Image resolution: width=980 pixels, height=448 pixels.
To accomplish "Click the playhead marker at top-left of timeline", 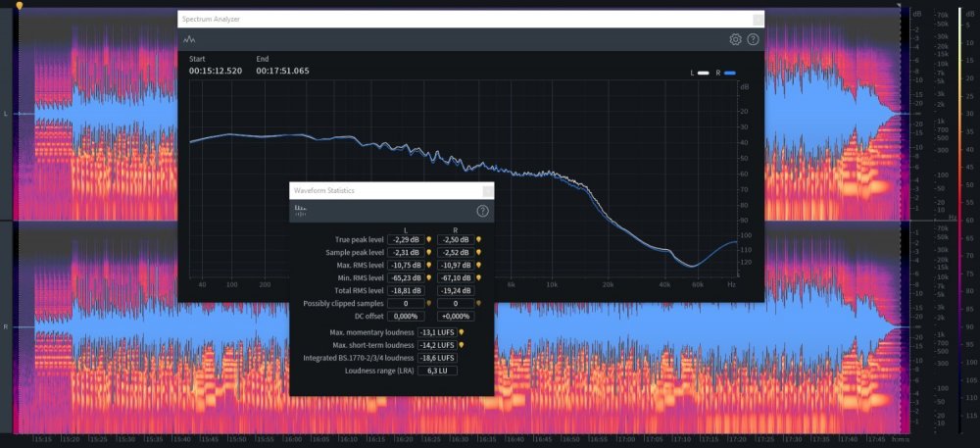I will point(19,6).
